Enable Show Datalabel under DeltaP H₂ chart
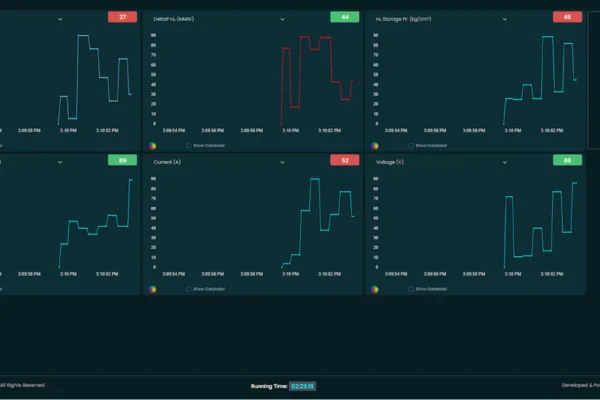The width and height of the screenshot is (600, 400). [x=188, y=145]
